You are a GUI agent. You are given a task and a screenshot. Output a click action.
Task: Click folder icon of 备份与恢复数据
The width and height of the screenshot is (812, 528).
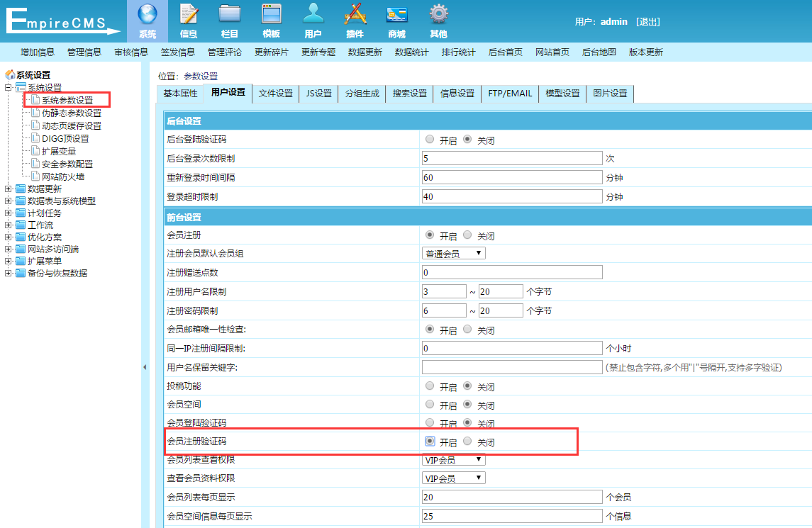click(x=21, y=273)
